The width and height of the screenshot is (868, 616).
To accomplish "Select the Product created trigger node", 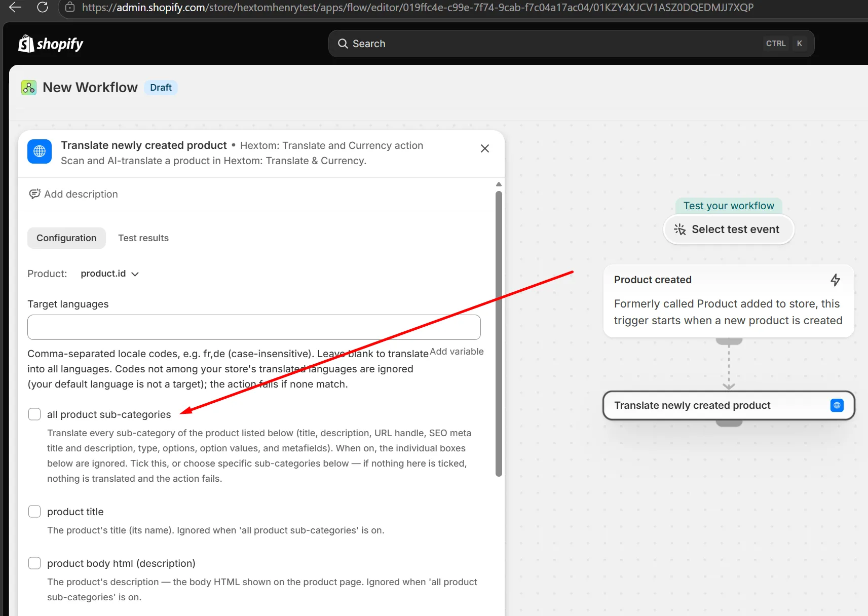I will (729, 301).
